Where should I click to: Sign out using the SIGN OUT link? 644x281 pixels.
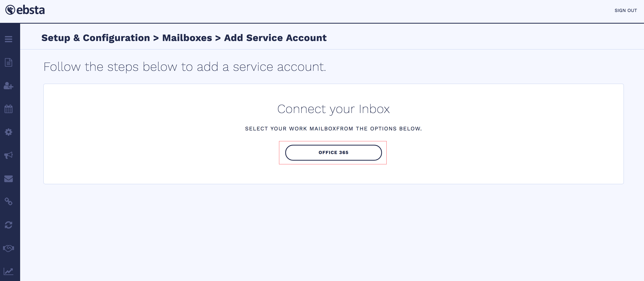[x=625, y=10]
